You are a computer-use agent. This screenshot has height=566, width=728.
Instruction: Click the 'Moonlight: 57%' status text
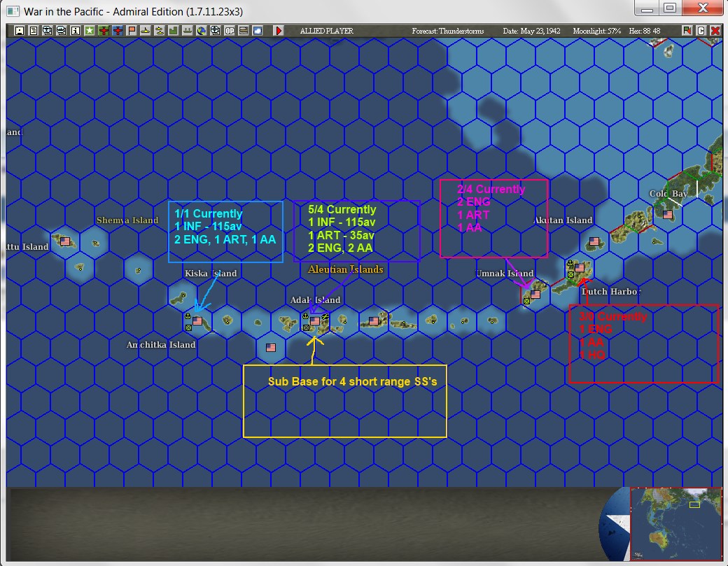tap(596, 31)
